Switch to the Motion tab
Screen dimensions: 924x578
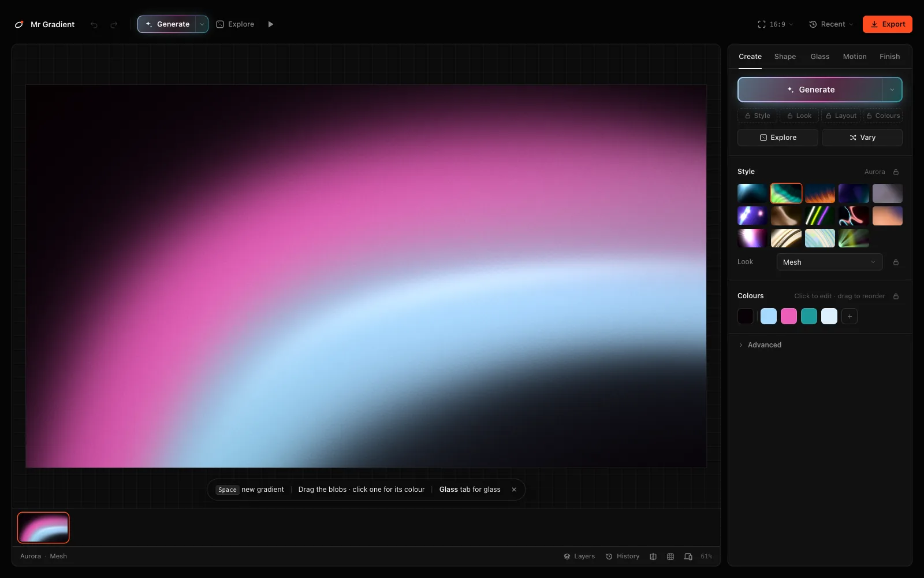855,57
